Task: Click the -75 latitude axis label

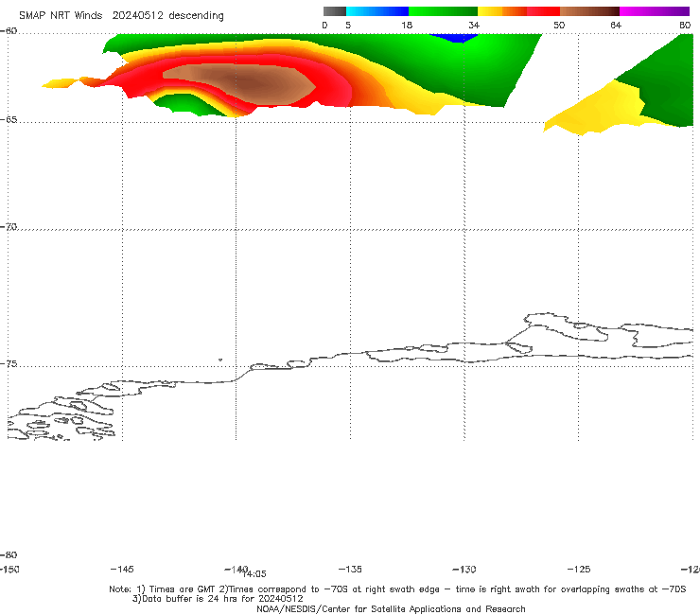Action: coord(9,364)
